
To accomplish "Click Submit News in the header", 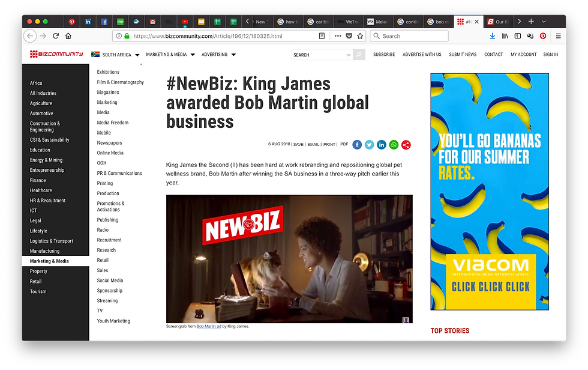I will point(463,55).
